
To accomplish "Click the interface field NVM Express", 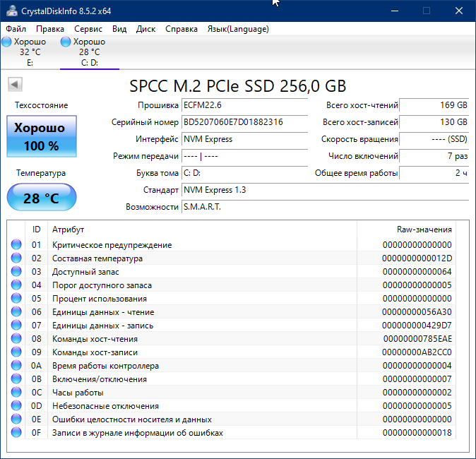I will [x=244, y=139].
